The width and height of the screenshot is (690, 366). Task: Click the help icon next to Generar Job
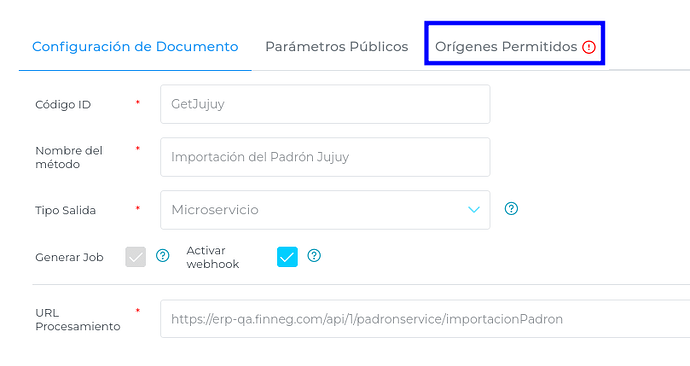(x=163, y=256)
